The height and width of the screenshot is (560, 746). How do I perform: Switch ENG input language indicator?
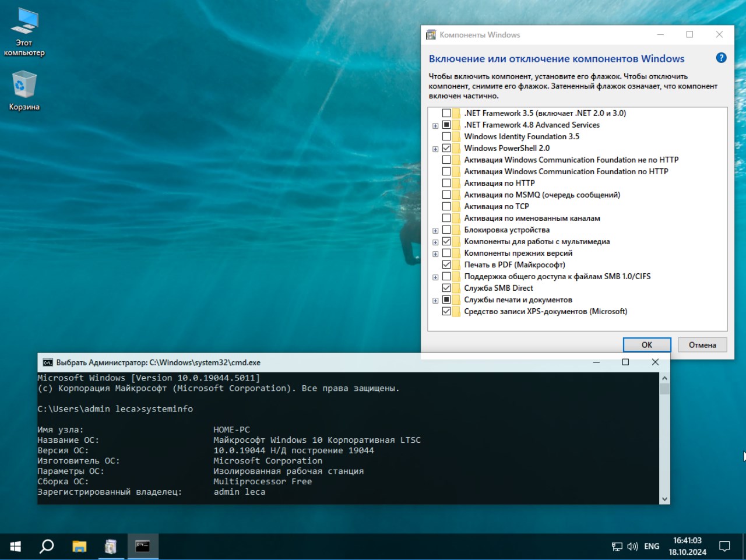click(x=652, y=547)
